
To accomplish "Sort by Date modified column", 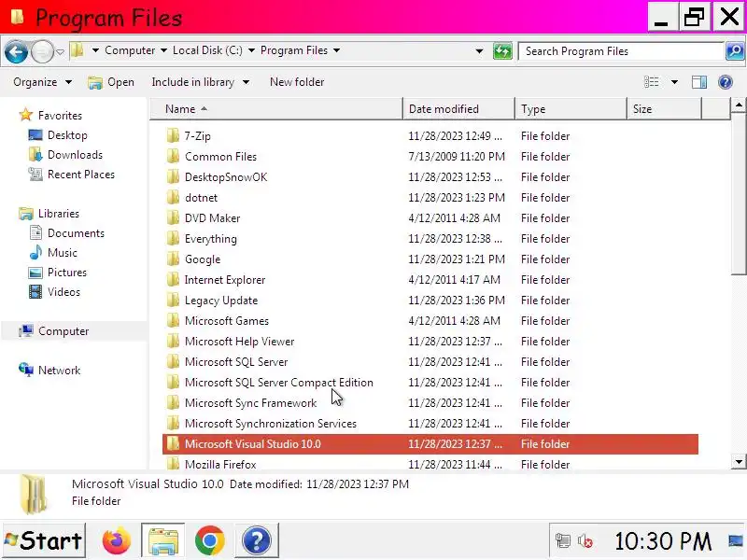I will (459, 109).
